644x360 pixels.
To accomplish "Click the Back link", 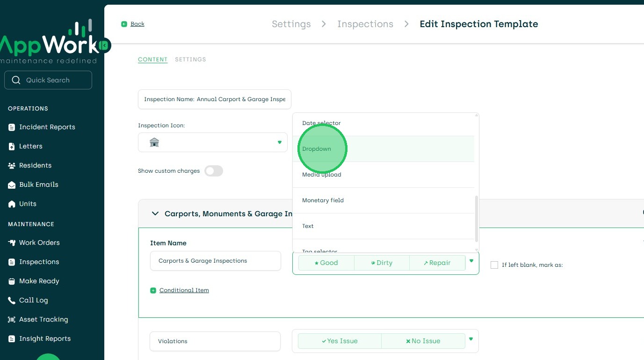I will 137,24.
